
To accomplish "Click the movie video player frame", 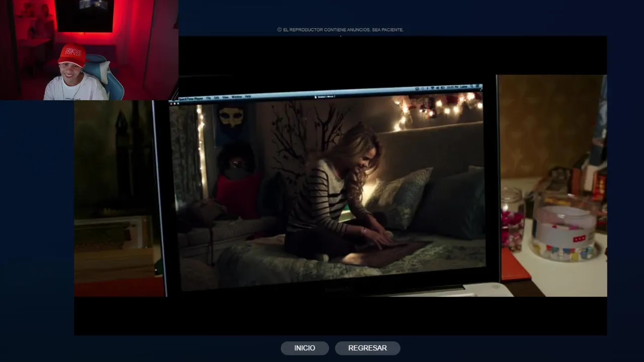I will [x=340, y=185].
